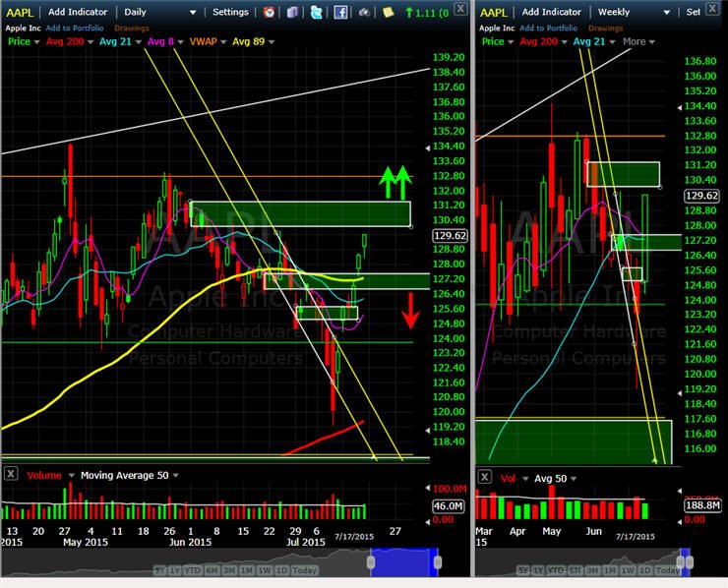
Task: Expand the Price dropdown in Weekly chart
Action: (511, 42)
